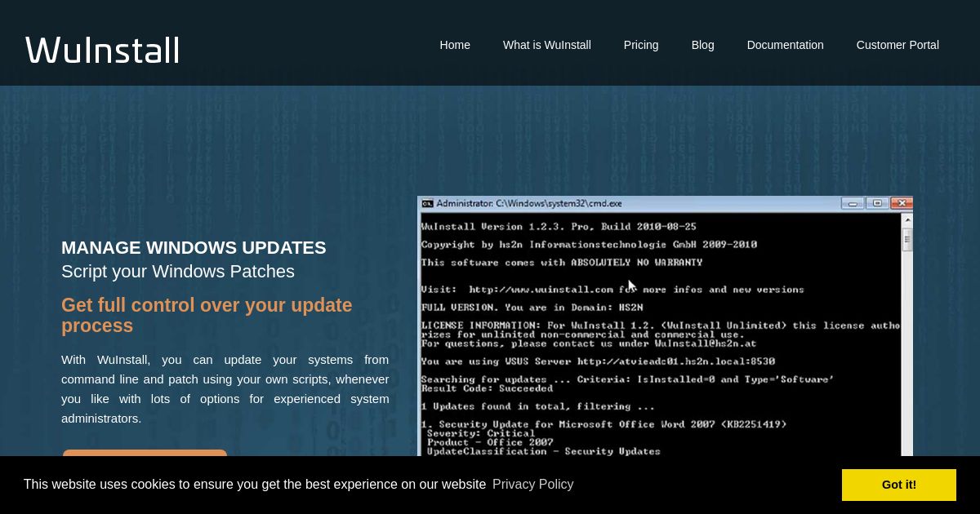980x514 pixels.
Task: Click 'ABSOLUTELY NO WARRANTY' line
Action: pyautogui.click(x=562, y=263)
